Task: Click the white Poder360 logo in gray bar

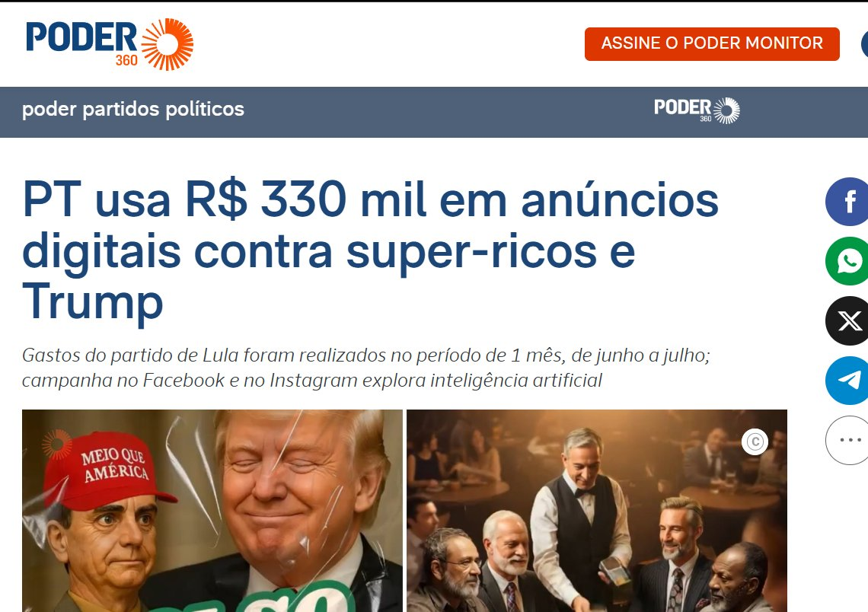Action: click(697, 110)
